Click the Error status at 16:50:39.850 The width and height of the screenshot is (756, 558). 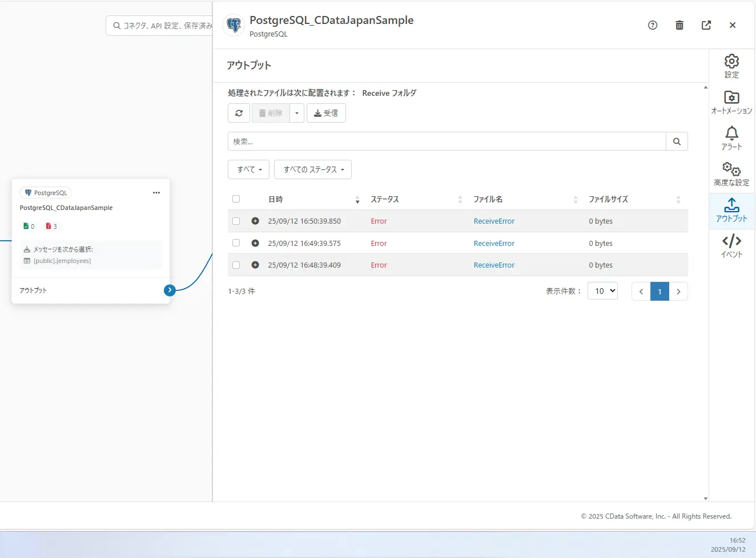point(379,221)
